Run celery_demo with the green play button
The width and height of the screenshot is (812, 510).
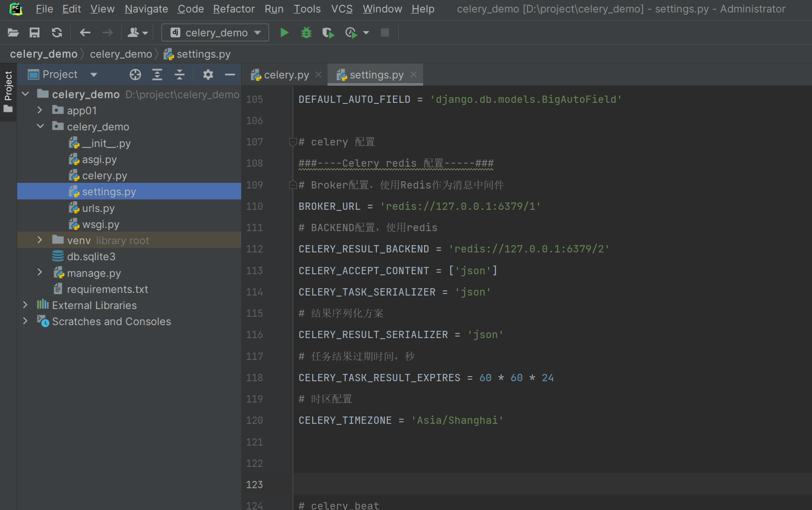284,33
